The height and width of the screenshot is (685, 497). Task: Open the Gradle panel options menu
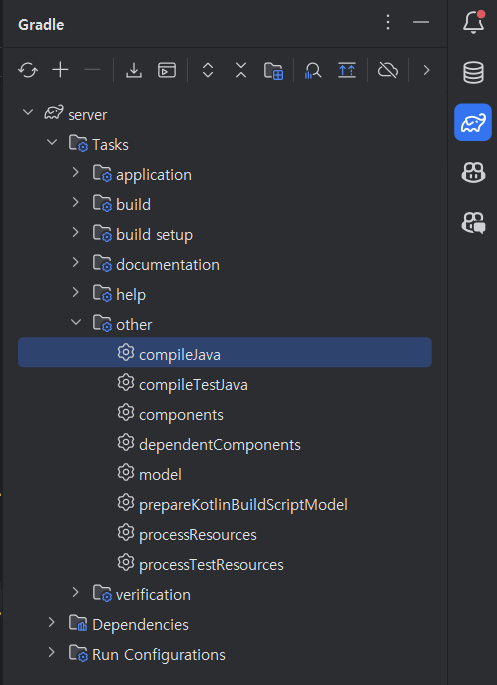(x=388, y=22)
